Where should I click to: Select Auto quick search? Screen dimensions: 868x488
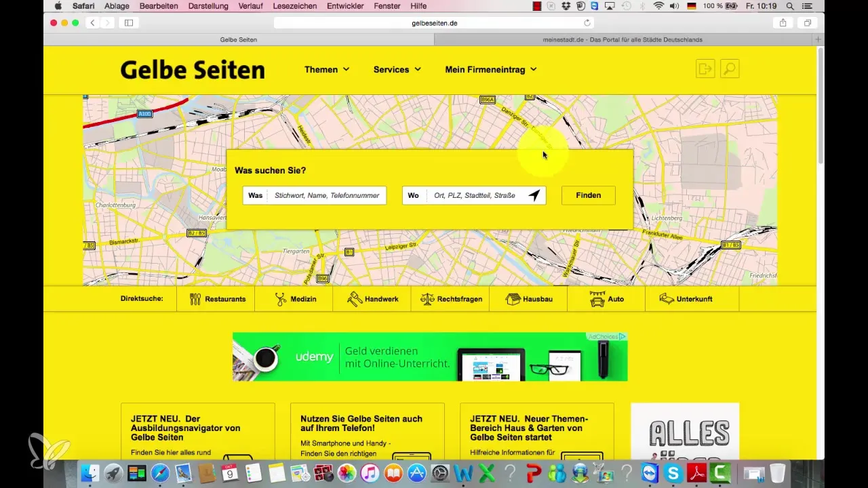[x=606, y=299]
